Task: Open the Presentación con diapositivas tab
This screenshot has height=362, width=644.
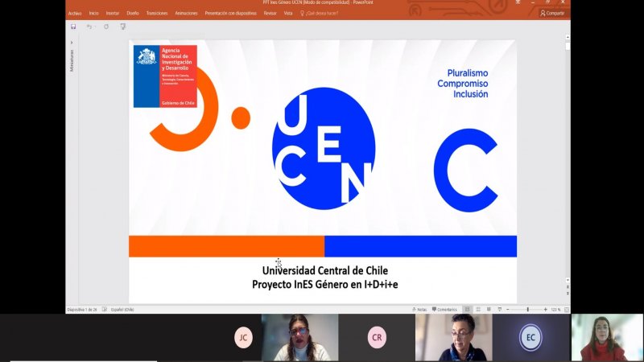Action: tap(230, 13)
